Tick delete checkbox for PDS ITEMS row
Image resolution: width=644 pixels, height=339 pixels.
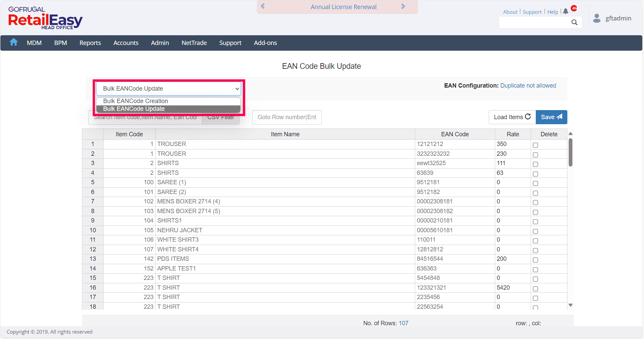click(x=535, y=260)
